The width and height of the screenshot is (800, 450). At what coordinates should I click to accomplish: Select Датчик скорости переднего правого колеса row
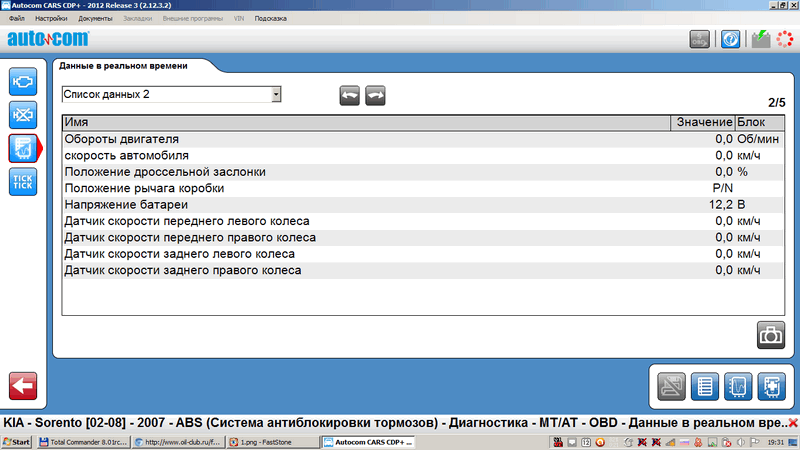click(423, 237)
